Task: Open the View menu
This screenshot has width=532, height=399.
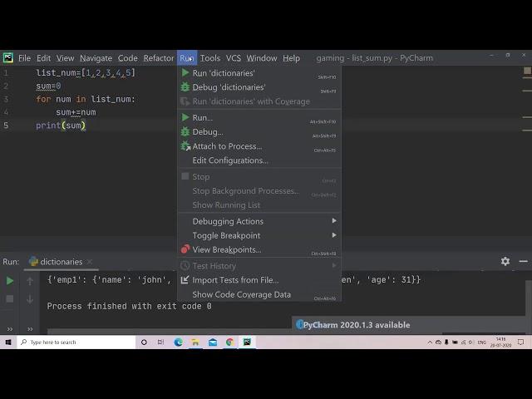Action: pos(65,58)
